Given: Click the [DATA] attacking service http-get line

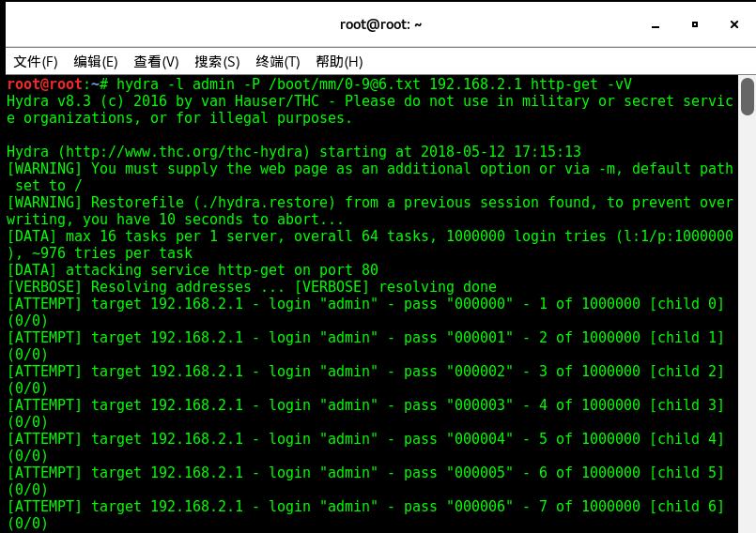Looking at the screenshot, I should pos(193,270).
